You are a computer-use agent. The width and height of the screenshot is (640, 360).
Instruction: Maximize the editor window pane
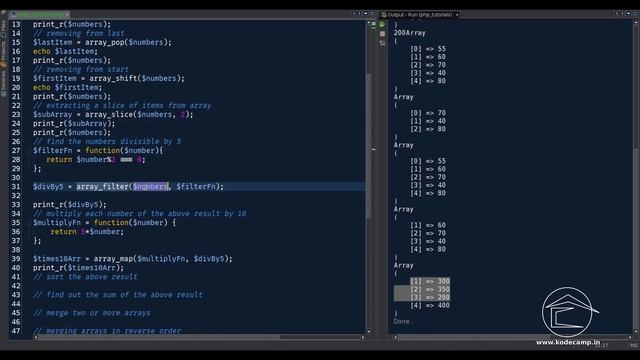pos(372,14)
